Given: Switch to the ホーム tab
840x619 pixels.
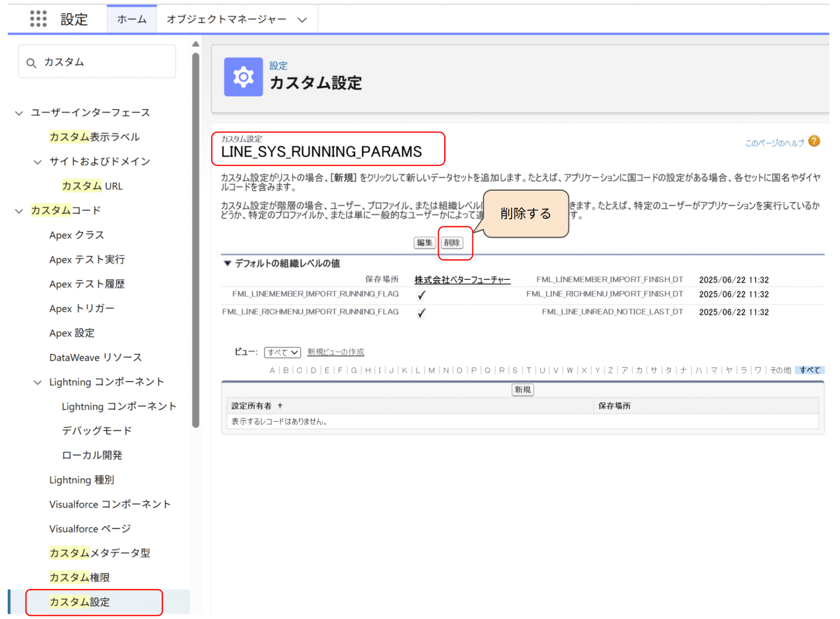Looking at the screenshot, I should pos(132,19).
